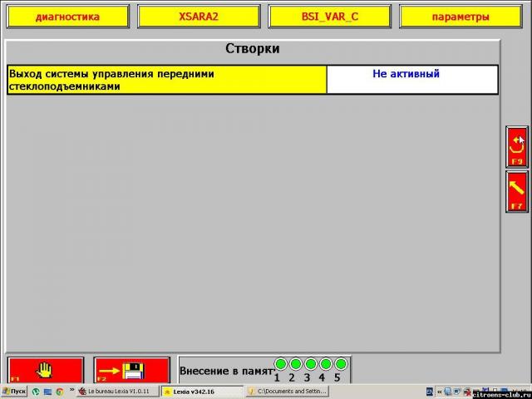Select the BSI_VAR_C header button
Viewport: 532px width, 399px height.
(x=330, y=17)
